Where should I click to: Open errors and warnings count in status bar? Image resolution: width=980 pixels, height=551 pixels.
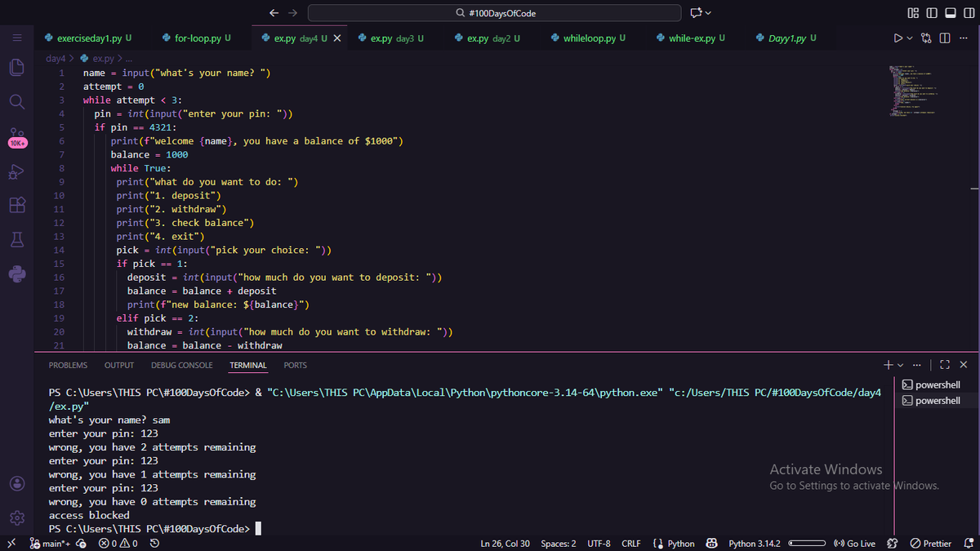point(118,544)
